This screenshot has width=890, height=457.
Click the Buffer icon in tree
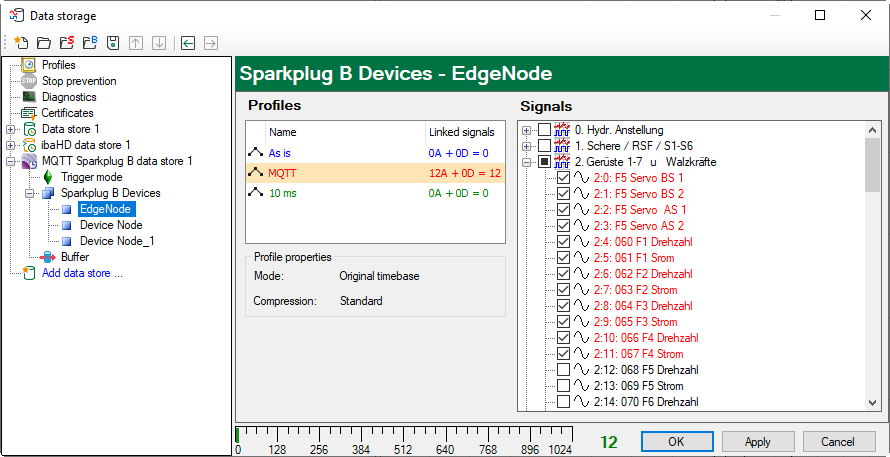[x=48, y=257]
